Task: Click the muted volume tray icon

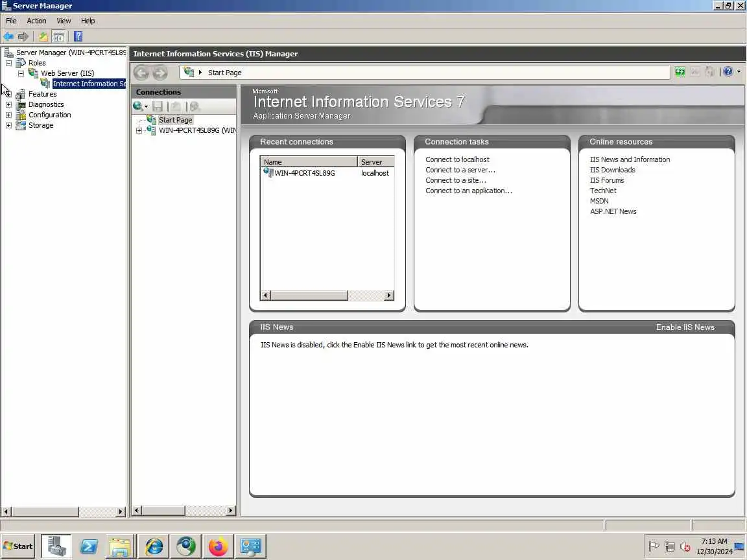Action: point(685,546)
